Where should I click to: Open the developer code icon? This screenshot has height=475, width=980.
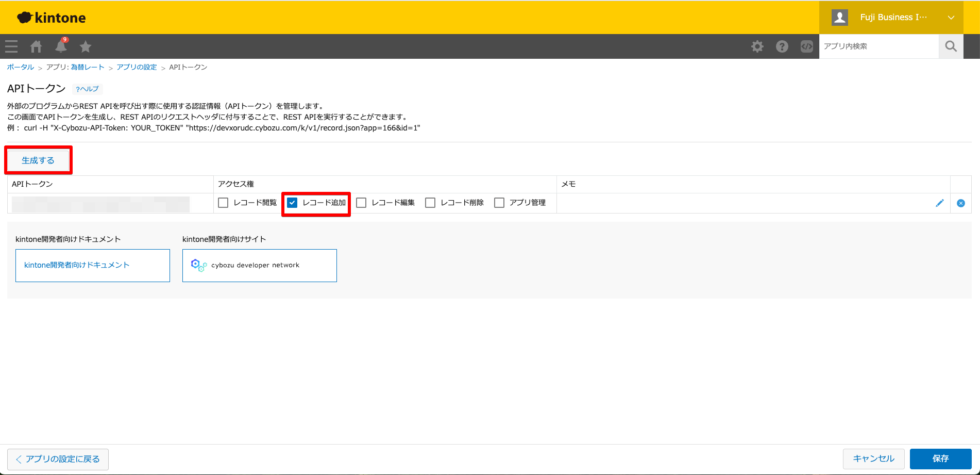(807, 46)
